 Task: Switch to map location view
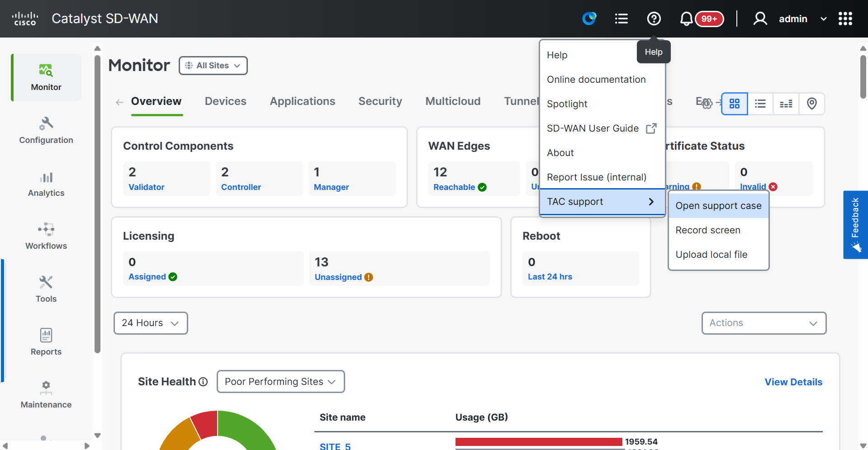coord(811,104)
